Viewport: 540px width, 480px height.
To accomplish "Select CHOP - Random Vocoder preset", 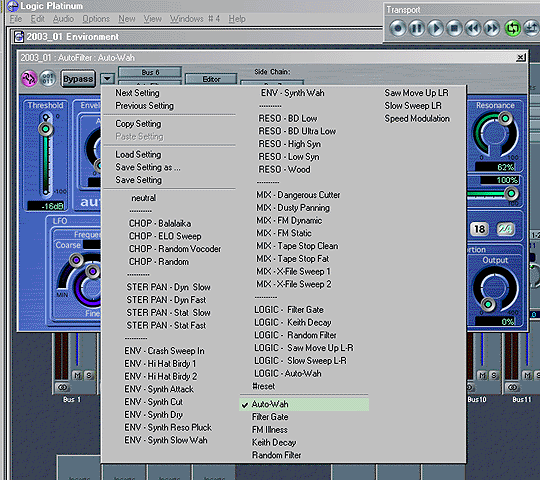I will click(x=175, y=249).
